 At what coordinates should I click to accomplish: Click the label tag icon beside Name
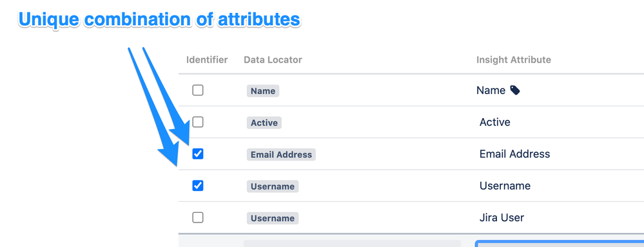tap(514, 90)
